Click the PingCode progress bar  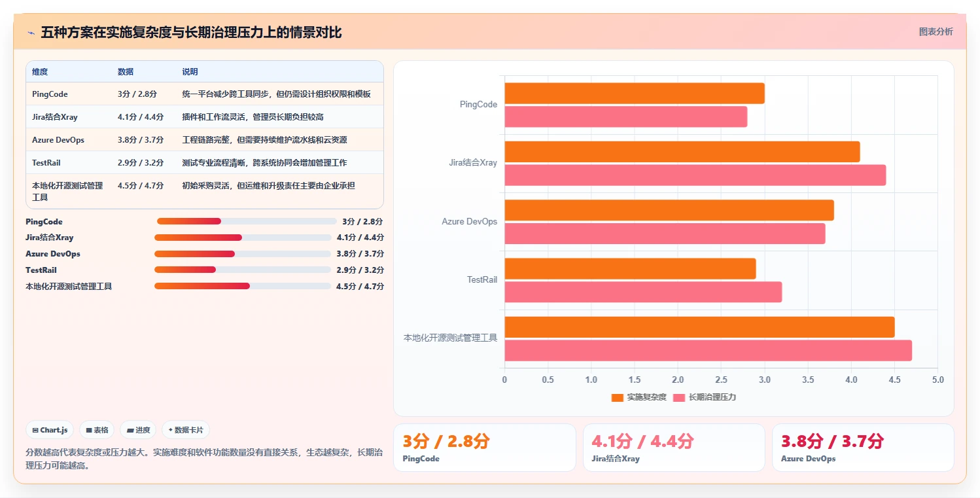[x=247, y=221]
